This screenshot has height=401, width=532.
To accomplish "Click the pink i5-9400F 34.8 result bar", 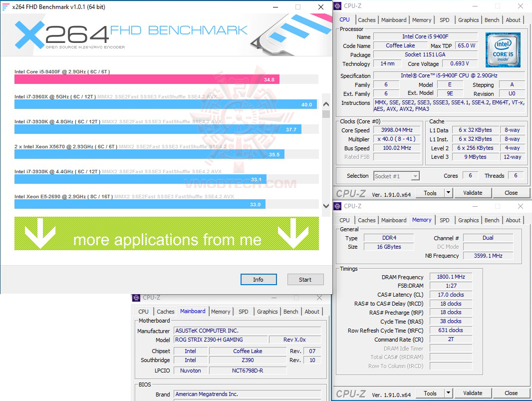I will [147, 79].
